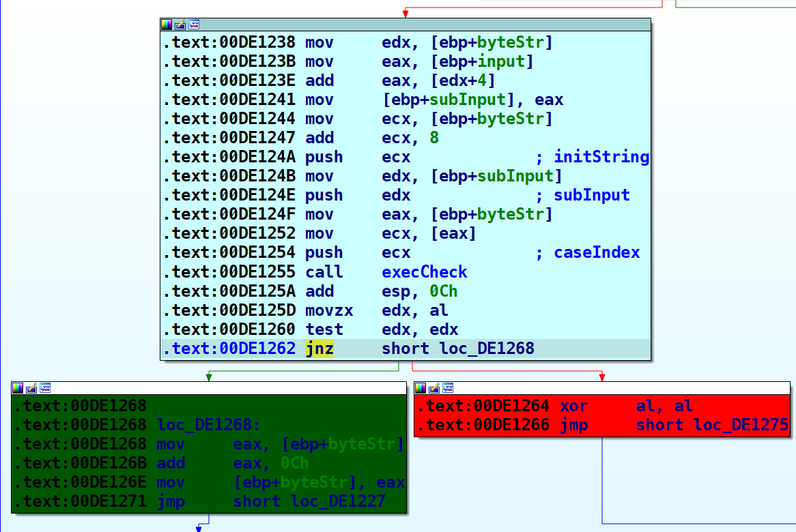The width and height of the screenshot is (796, 532).
Task: Select the initString comment text
Action: (601, 158)
